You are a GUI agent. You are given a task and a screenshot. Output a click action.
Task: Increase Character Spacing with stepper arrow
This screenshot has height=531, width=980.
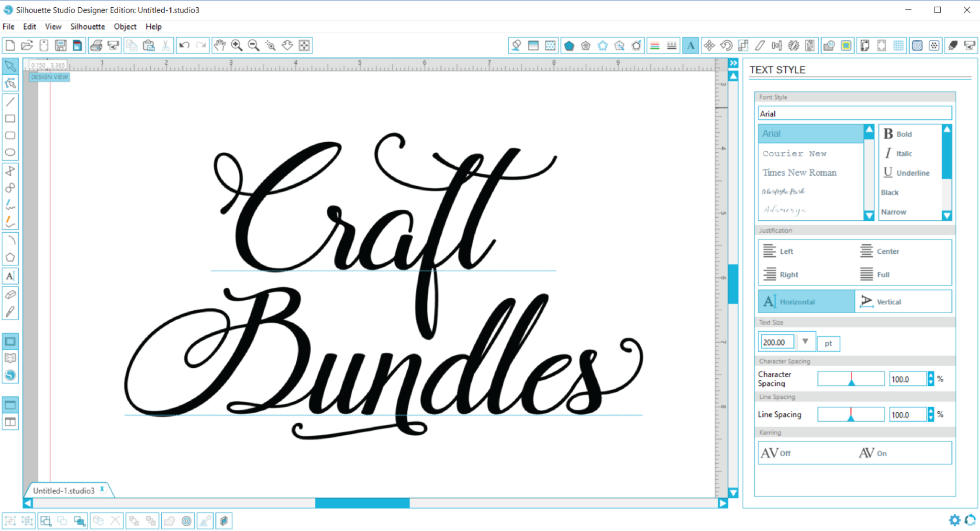pyautogui.click(x=931, y=375)
